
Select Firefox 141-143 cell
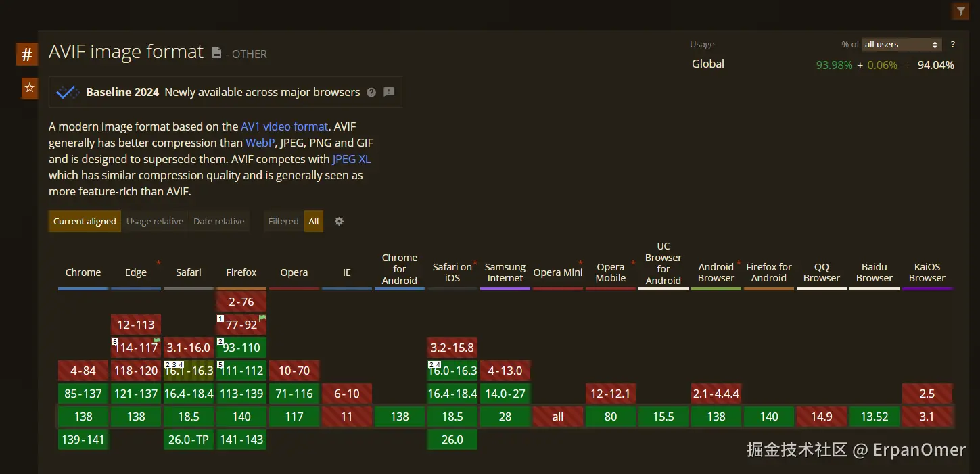click(x=241, y=440)
